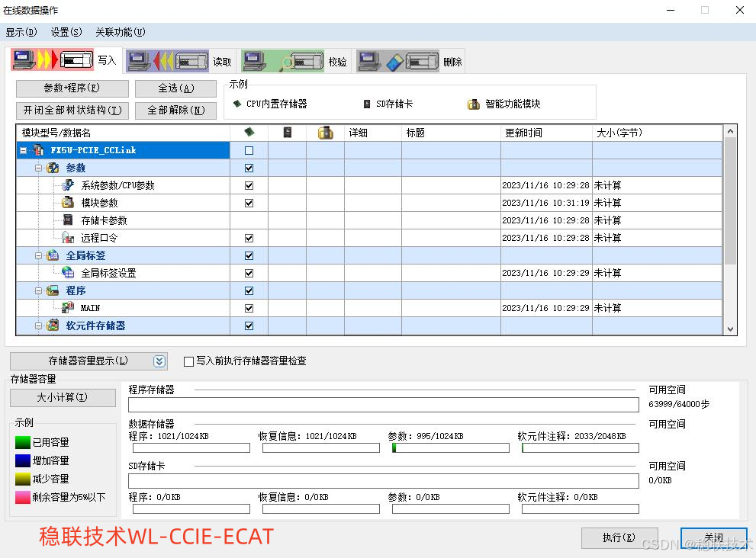Screen dimensions: 756x558
Task: Click the 程序 folder icon
Action: (x=53, y=290)
